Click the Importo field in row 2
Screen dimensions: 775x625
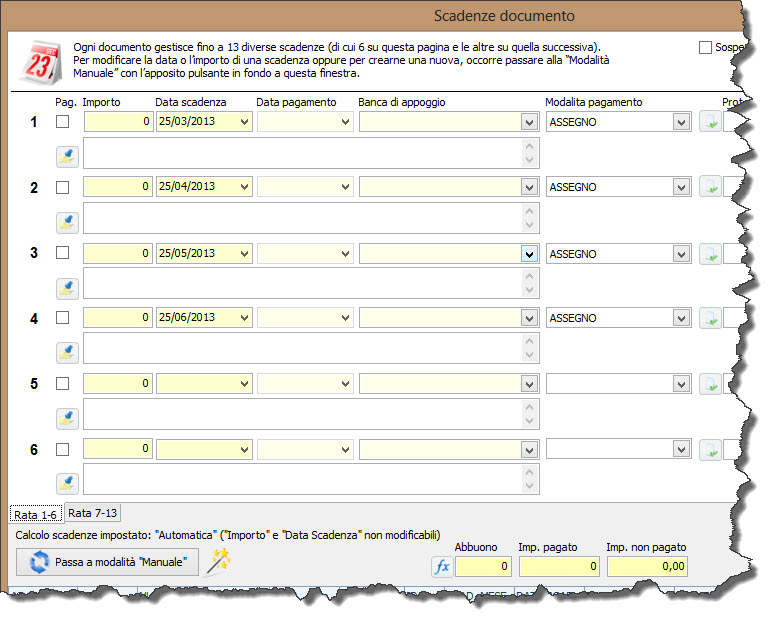click(118, 187)
